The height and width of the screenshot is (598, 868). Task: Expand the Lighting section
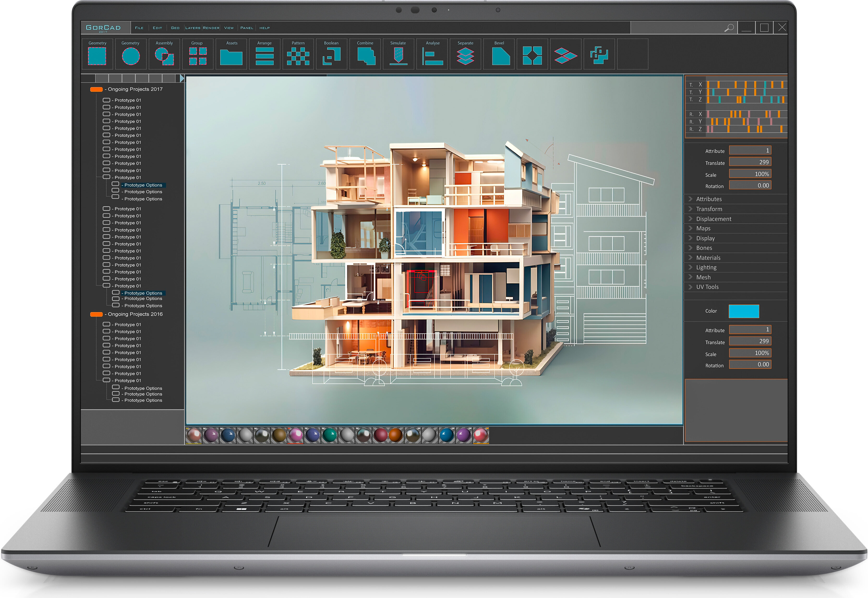click(x=706, y=268)
